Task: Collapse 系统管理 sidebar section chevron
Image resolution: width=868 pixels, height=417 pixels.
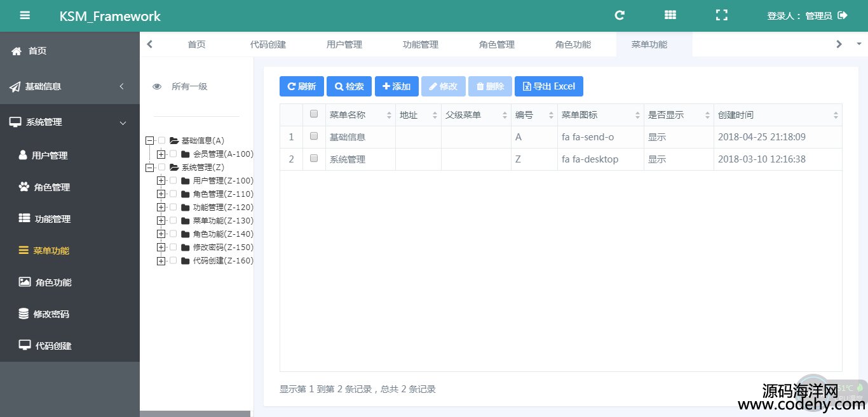Action: point(123,122)
